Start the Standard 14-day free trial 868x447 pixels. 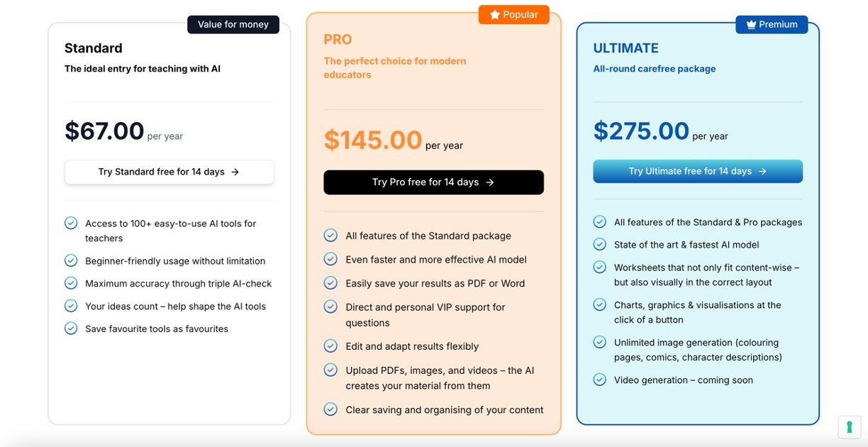pos(169,172)
